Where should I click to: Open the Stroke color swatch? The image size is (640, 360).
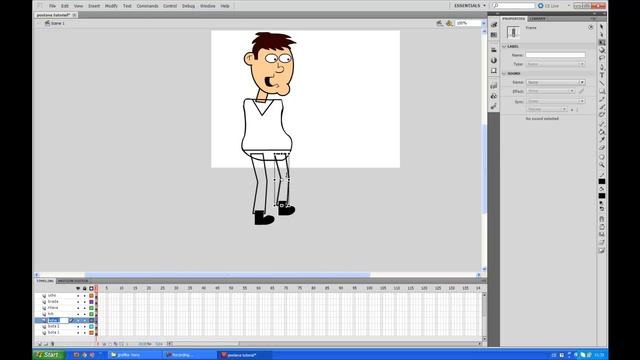[602, 181]
